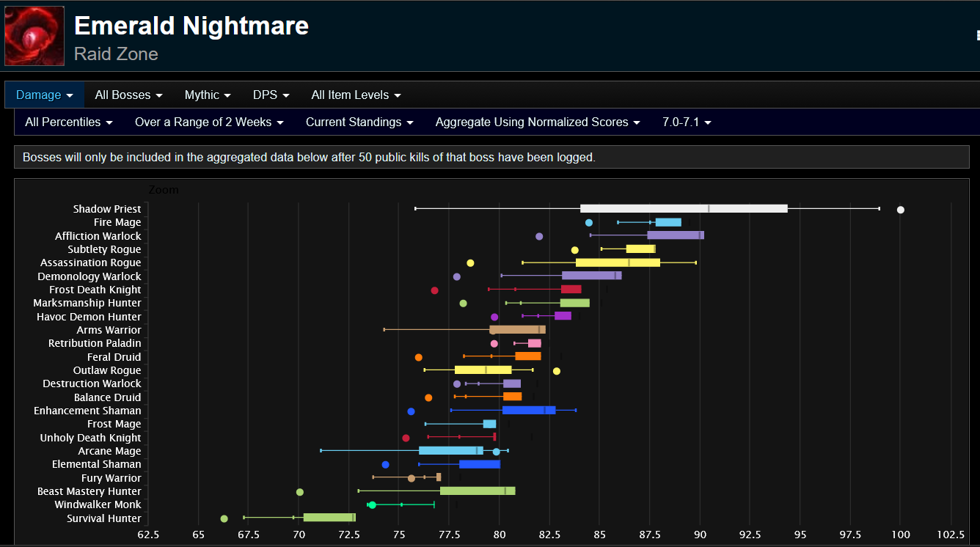Image resolution: width=980 pixels, height=547 pixels.
Task: Open the Damage metric dropdown
Action: coord(45,95)
